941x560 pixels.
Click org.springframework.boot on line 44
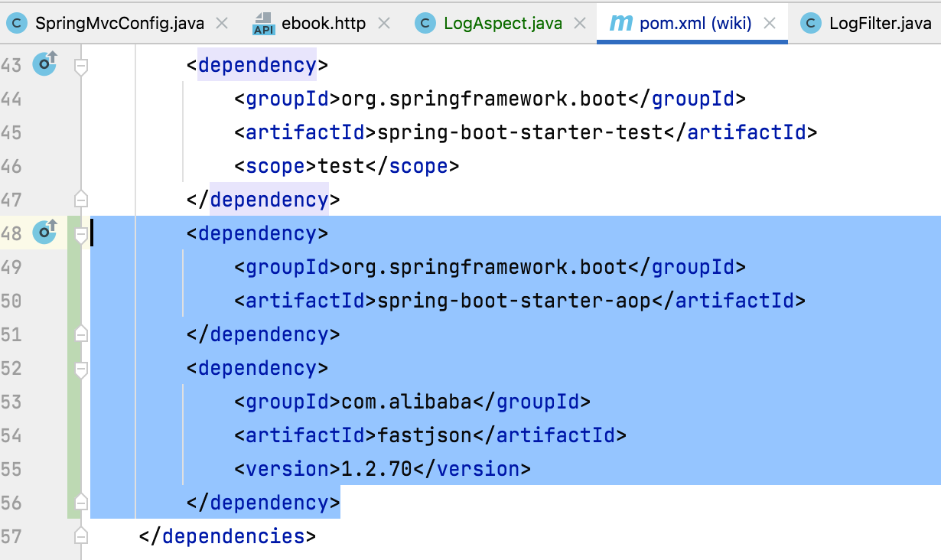tap(484, 99)
